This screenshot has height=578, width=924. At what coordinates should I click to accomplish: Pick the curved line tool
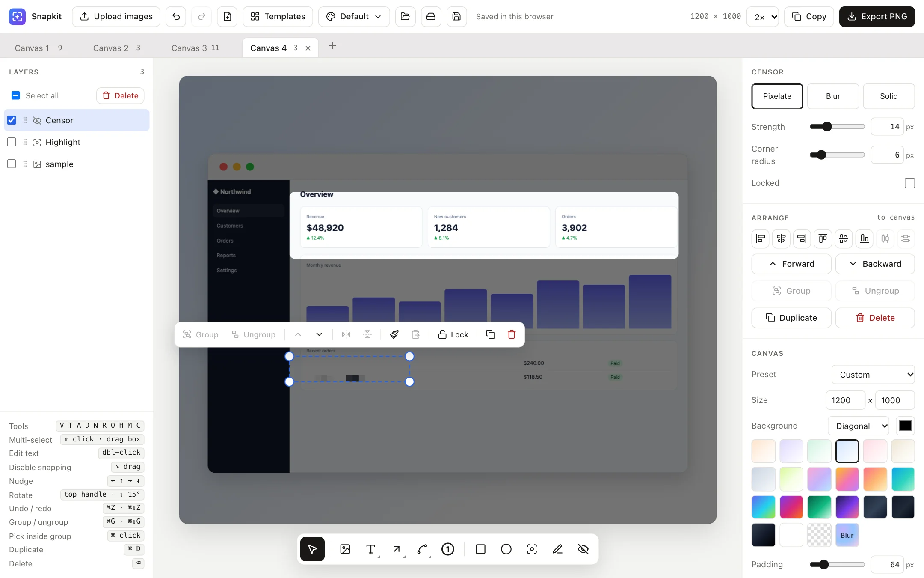(x=422, y=549)
